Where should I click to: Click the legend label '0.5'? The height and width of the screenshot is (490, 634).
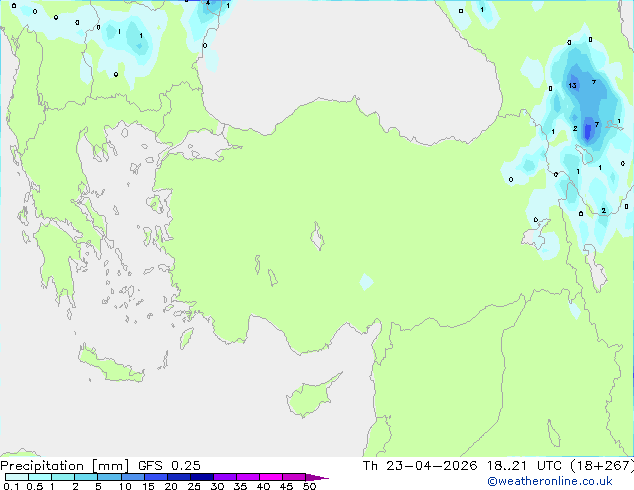(x=34, y=486)
